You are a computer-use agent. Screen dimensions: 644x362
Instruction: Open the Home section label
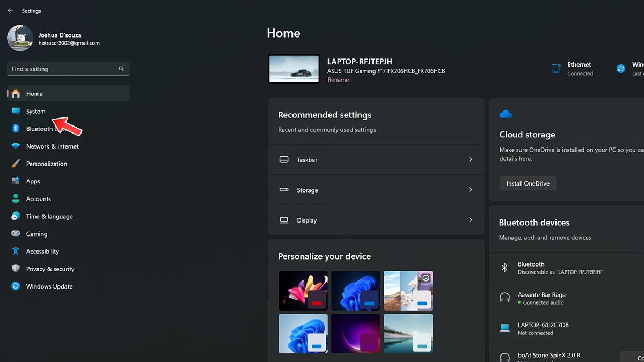(x=34, y=94)
